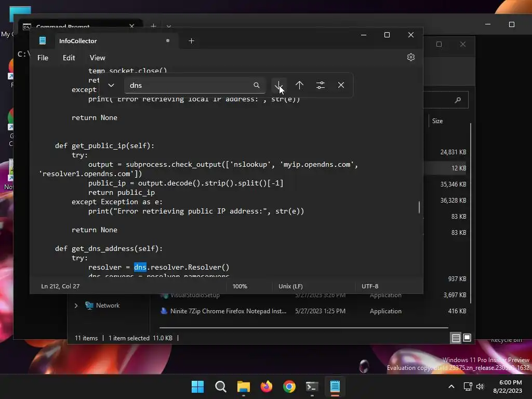Launch Firefox from taskbar
The height and width of the screenshot is (399, 532).
(267, 387)
